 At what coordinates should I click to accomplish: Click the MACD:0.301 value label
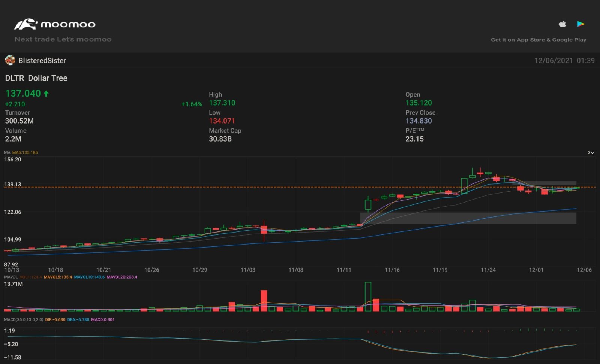point(103,319)
